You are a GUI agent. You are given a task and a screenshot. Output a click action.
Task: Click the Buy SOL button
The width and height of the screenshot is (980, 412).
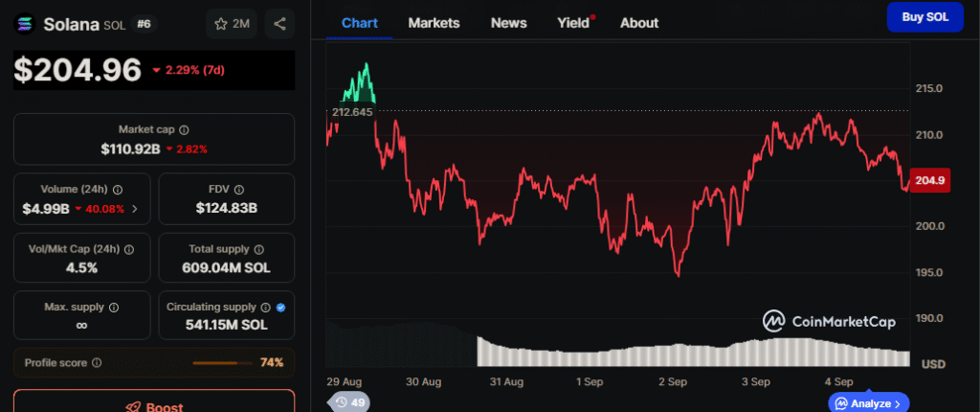click(924, 16)
